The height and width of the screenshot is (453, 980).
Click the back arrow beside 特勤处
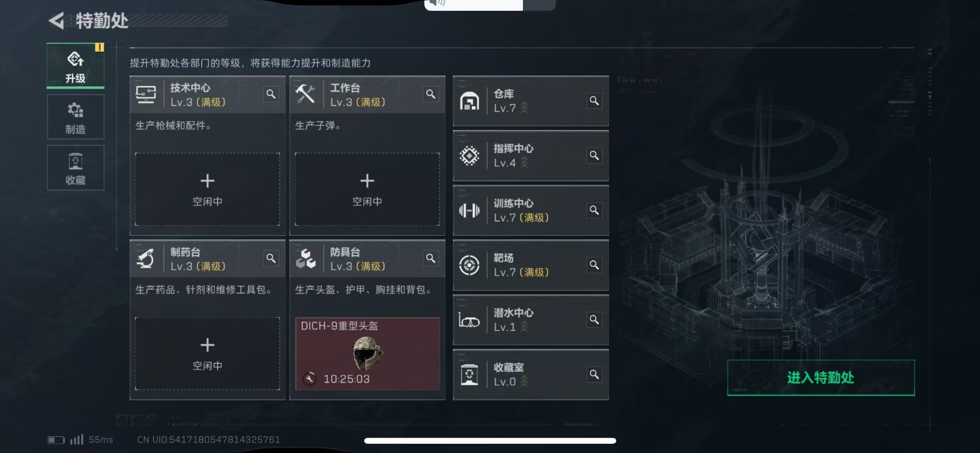pos(56,21)
